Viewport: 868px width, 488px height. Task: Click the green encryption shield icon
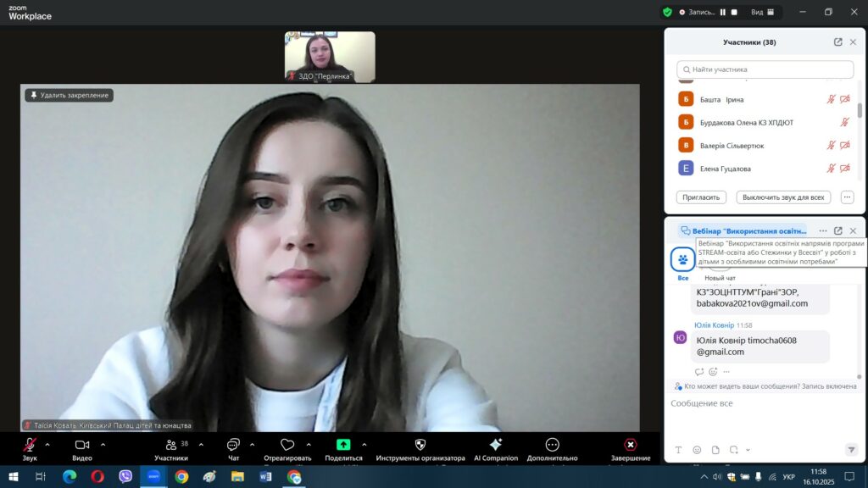point(668,12)
